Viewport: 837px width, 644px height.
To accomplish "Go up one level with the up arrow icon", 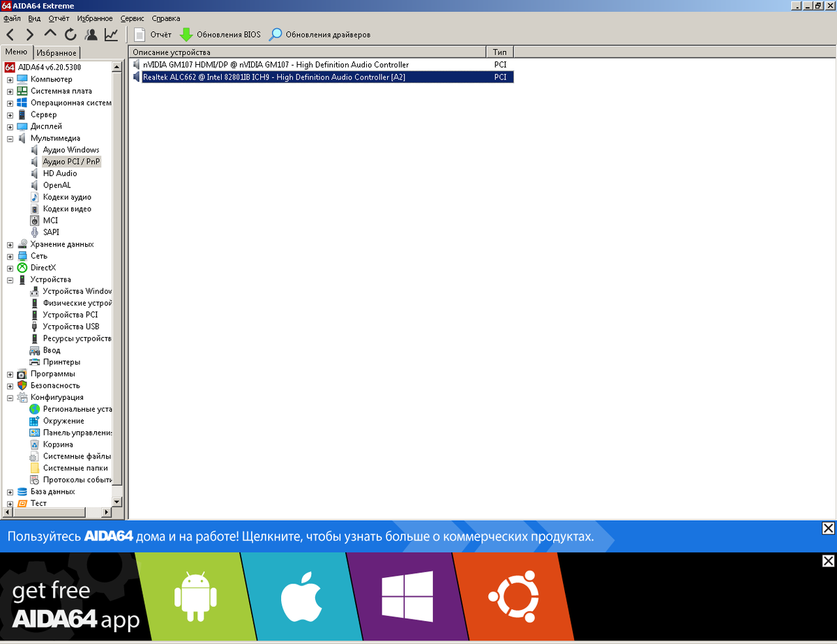I will (x=50, y=34).
